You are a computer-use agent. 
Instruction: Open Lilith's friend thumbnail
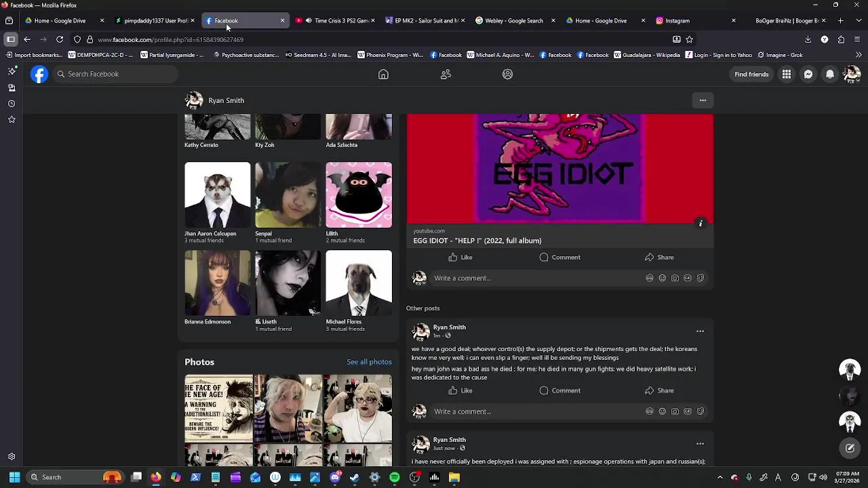359,195
